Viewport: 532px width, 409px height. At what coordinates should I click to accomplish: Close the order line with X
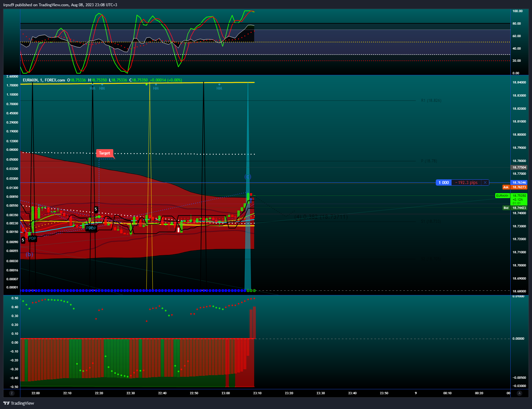(x=485, y=183)
